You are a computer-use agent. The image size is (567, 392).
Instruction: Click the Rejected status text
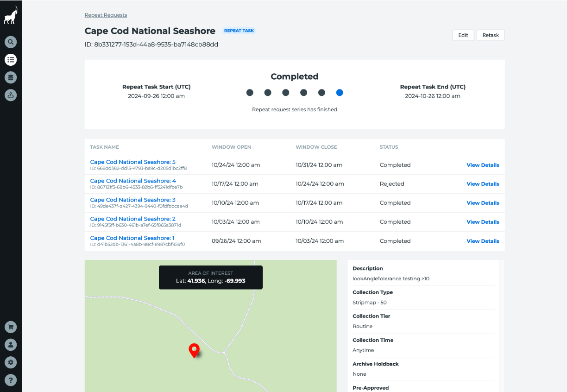point(392,184)
